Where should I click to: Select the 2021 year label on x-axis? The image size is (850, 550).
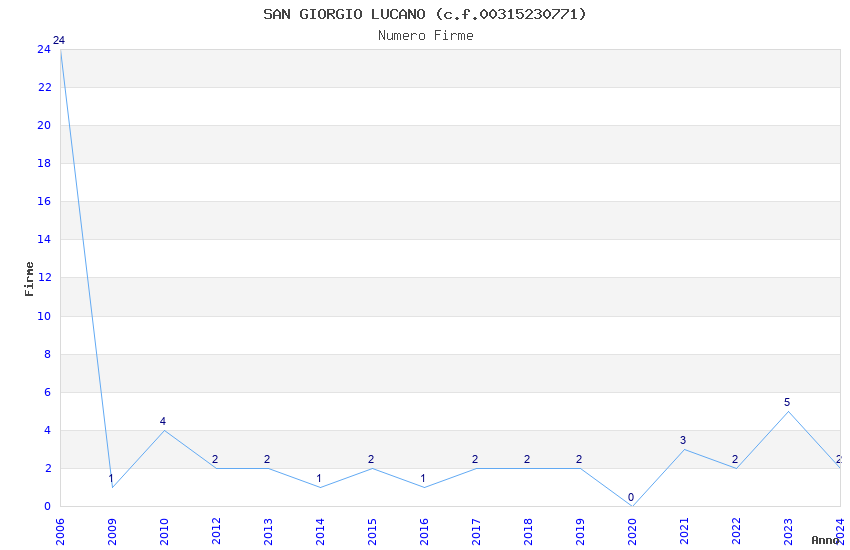click(684, 532)
